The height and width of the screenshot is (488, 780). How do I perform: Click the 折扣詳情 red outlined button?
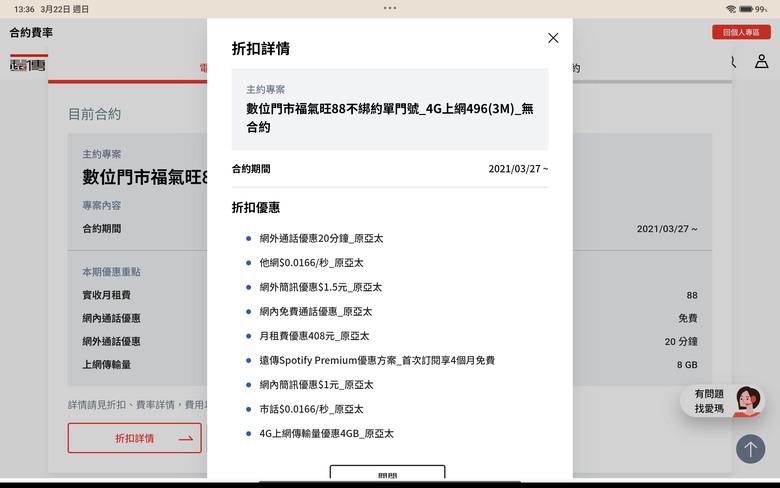tap(134, 438)
